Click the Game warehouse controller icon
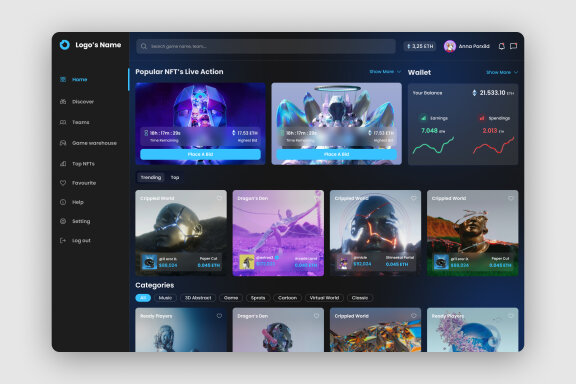This screenshot has width=576, height=384. point(63,143)
